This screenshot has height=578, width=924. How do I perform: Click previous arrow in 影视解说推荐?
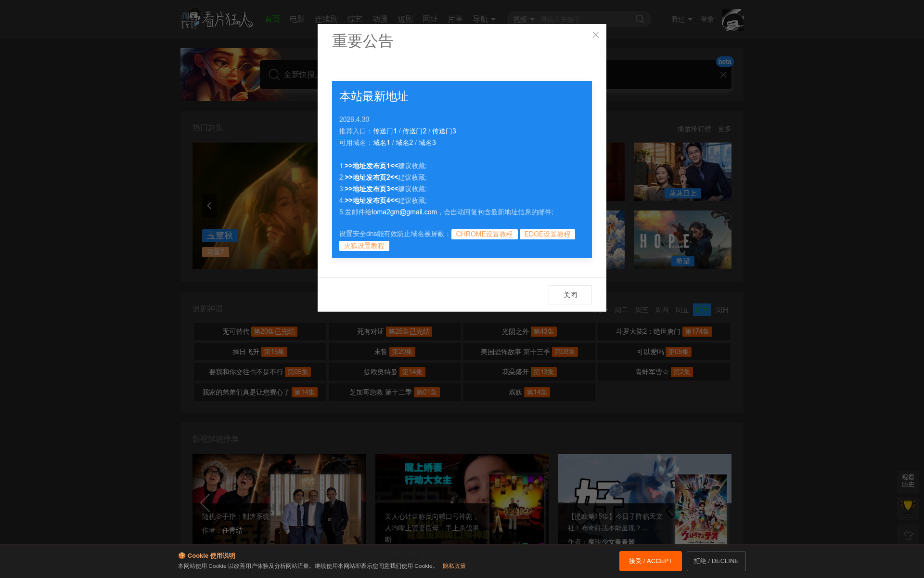click(x=205, y=503)
